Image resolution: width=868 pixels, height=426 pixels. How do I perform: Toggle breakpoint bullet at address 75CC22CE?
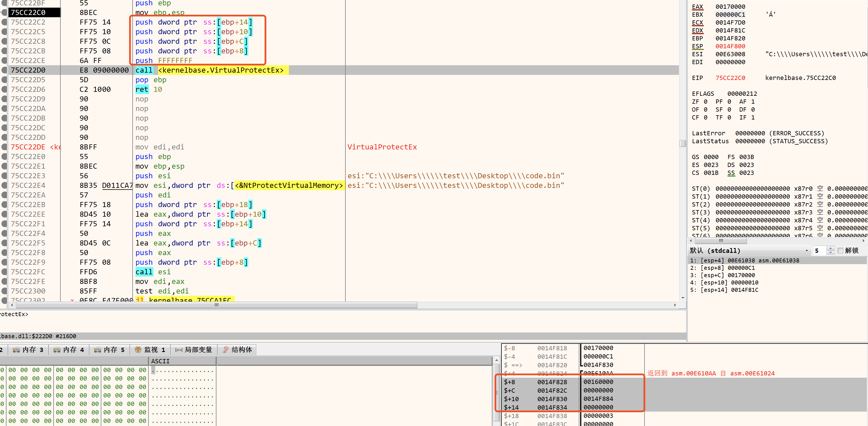coord(5,61)
